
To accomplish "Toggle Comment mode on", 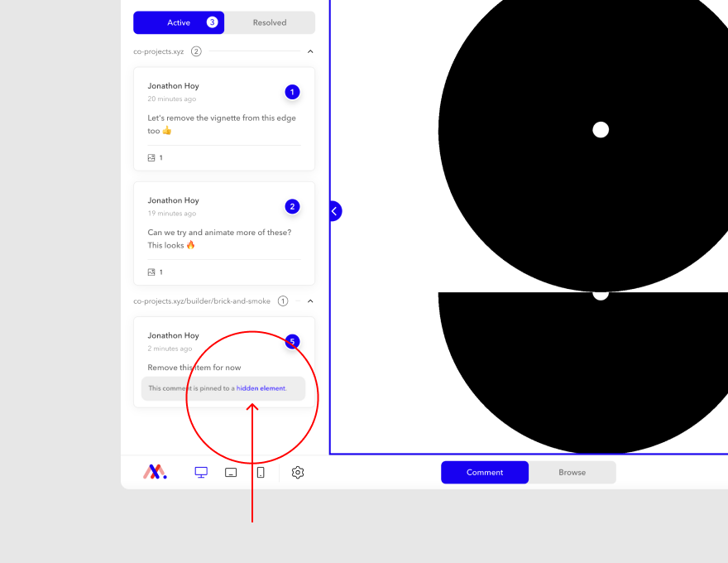I will 484,472.
